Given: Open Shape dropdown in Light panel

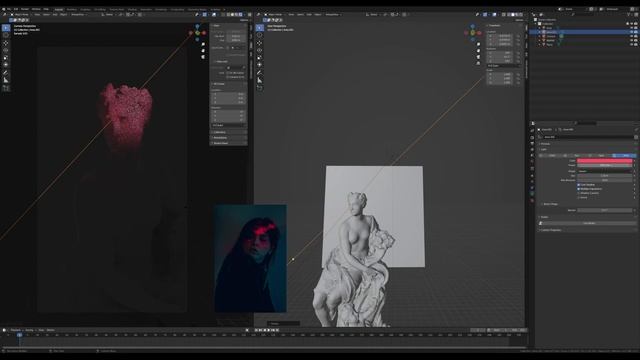Looking at the screenshot, I should tap(604, 171).
